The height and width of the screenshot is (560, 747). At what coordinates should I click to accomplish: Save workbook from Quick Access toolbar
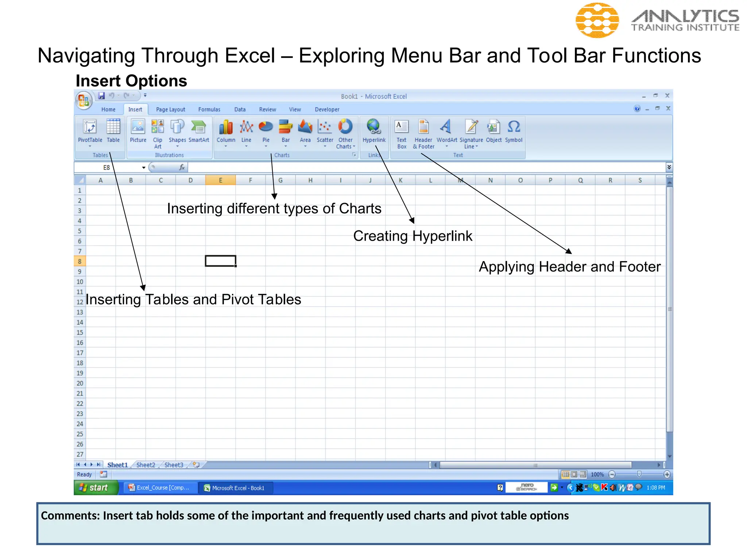(101, 96)
